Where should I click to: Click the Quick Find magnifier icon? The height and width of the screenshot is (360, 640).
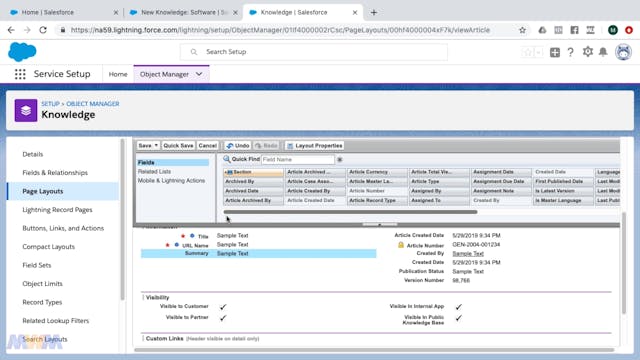[227, 159]
